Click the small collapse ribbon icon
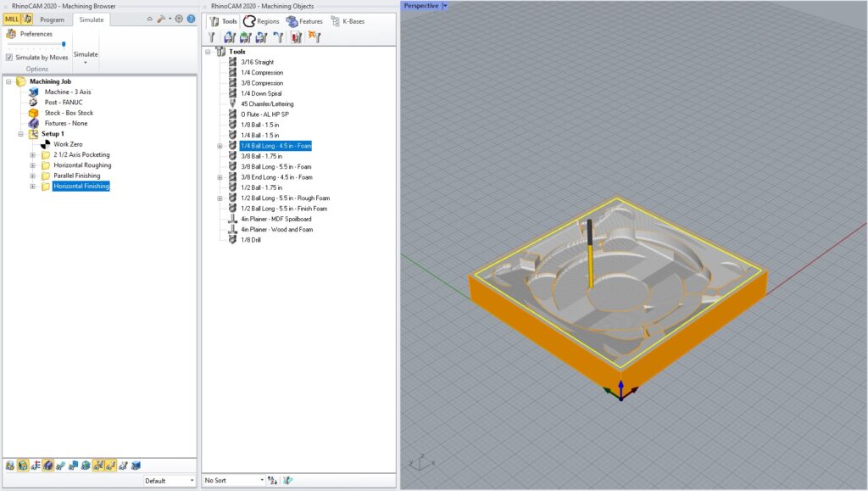The image size is (868, 491). pos(149,19)
